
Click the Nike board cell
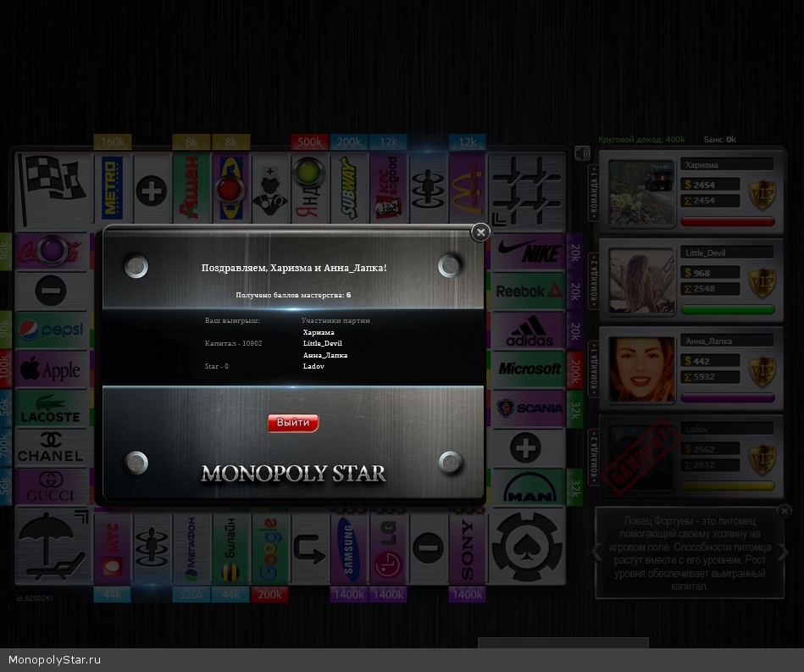(529, 252)
